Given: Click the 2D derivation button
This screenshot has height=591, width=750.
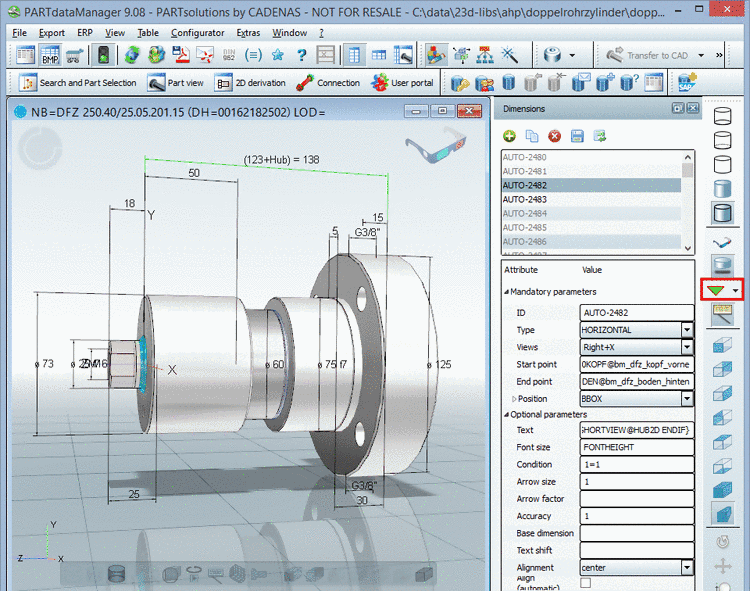Looking at the screenshot, I should tap(250, 83).
